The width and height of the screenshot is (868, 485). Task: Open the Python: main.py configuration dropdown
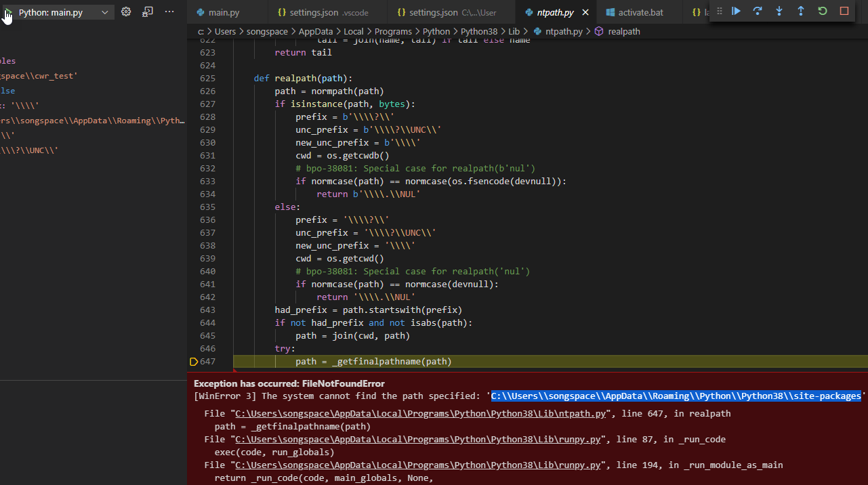point(58,12)
